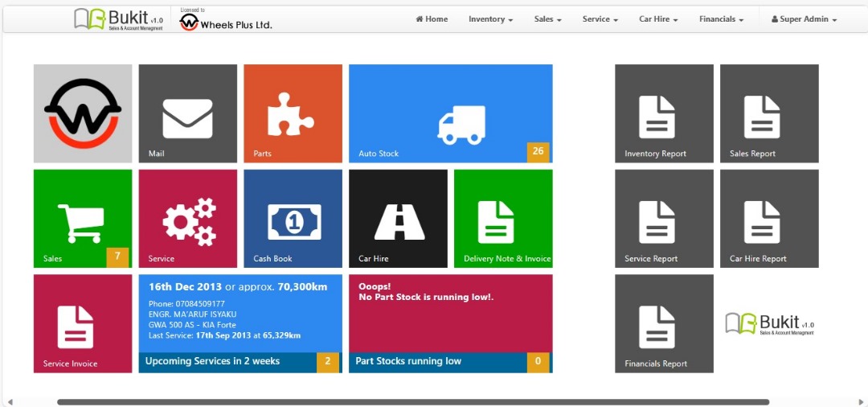Go to Home in the navbar
Screen dimensions: 868x407
click(x=432, y=19)
